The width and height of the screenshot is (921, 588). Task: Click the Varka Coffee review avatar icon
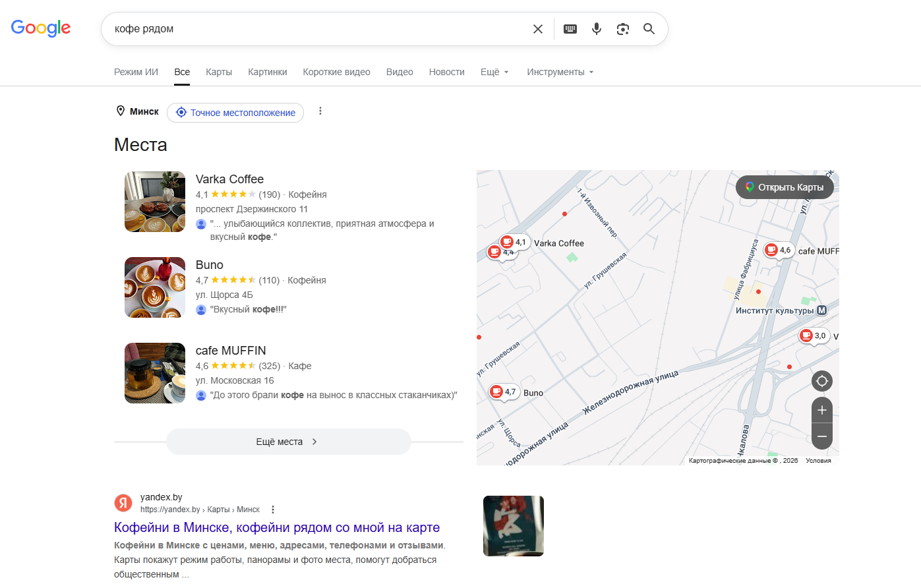point(201,224)
